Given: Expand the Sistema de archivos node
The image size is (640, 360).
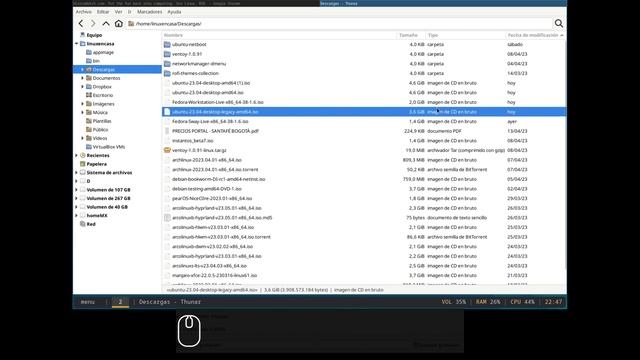Looking at the screenshot, I should click(76, 172).
